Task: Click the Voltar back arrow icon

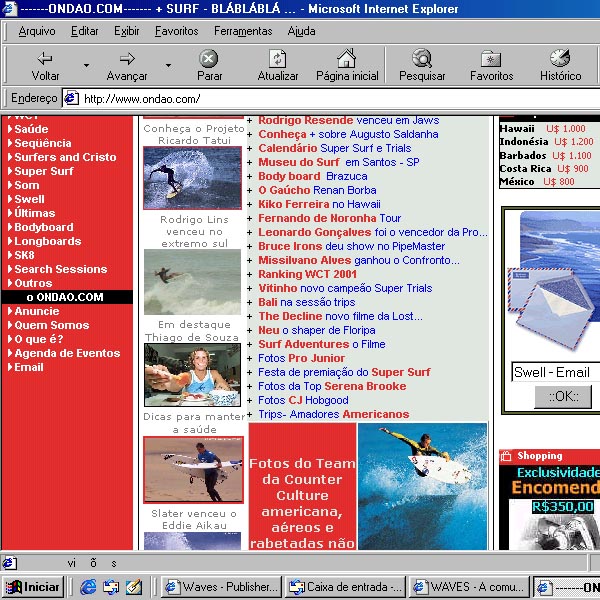Action: tap(45, 59)
